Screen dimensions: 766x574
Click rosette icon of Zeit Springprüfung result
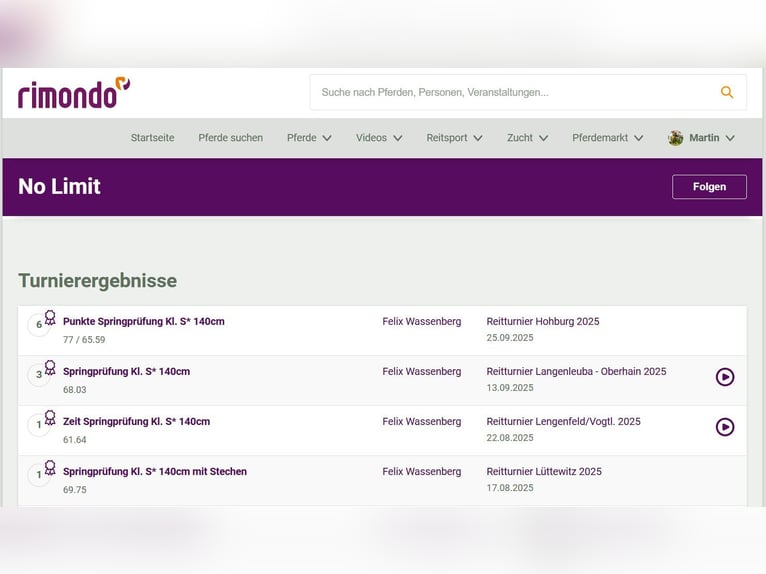[x=50, y=418]
